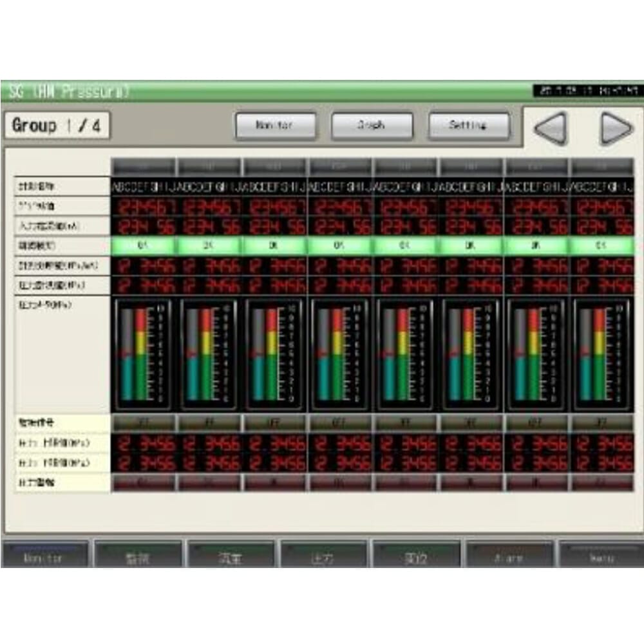
Task: Toggle the first channel's green OK status indicator
Action: (143, 245)
